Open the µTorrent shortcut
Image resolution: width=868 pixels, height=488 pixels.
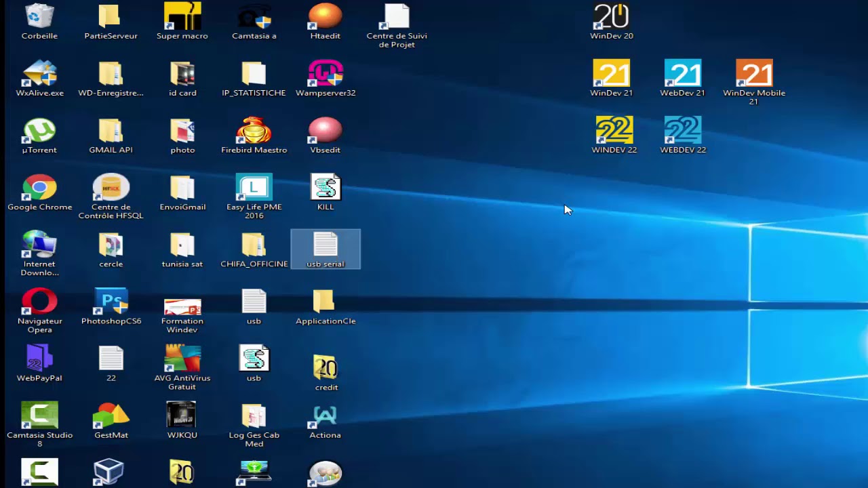pos(39,136)
